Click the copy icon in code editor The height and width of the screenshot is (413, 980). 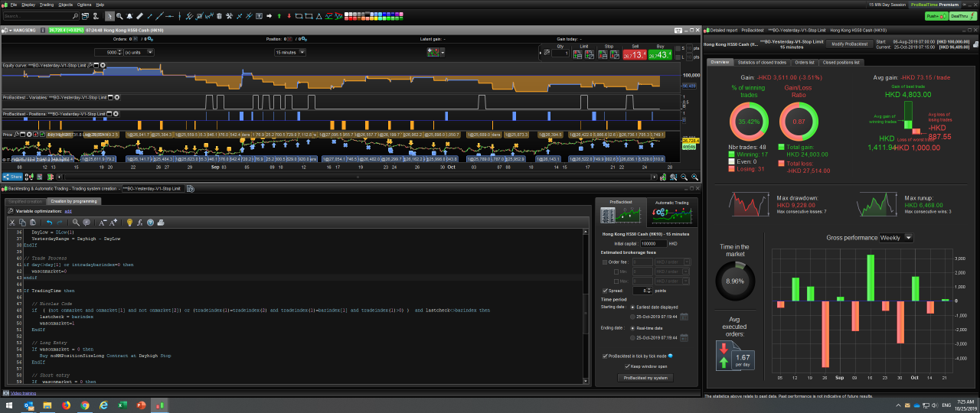(x=22, y=223)
